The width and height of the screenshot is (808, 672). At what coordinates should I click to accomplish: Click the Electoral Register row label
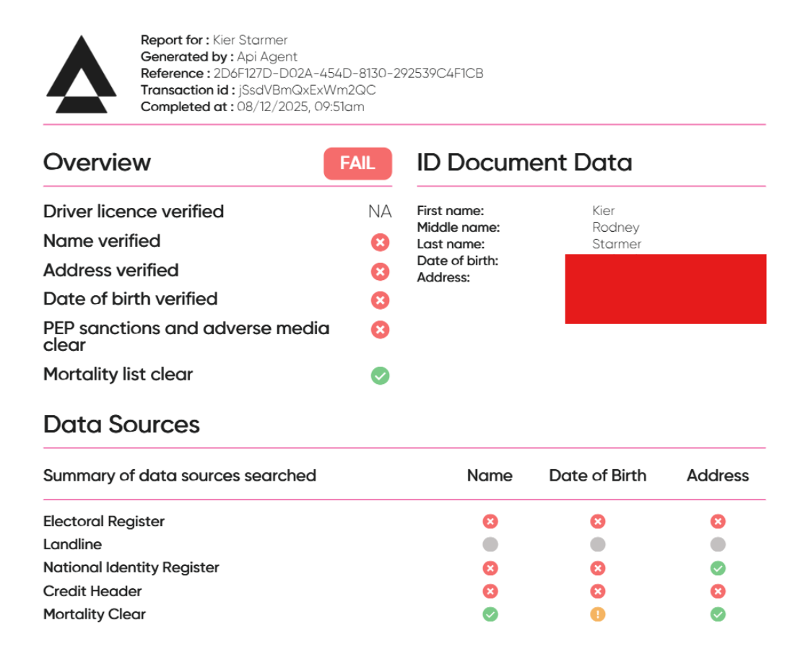click(x=103, y=522)
